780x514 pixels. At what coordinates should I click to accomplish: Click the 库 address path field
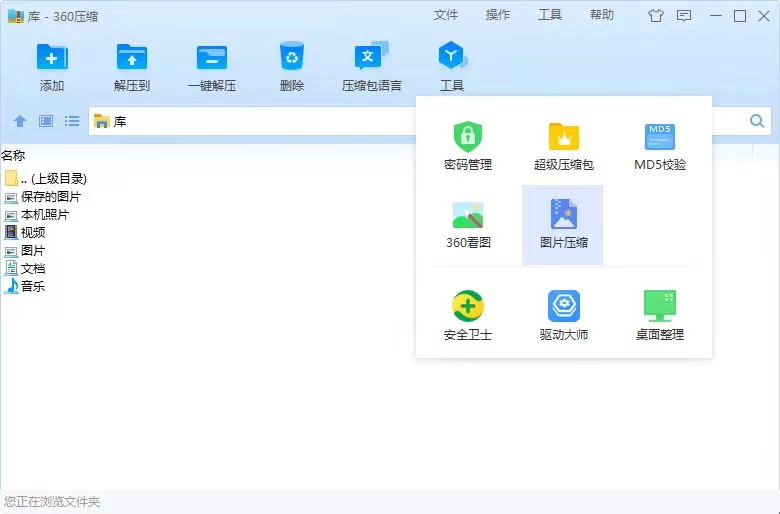pyautogui.click(x=253, y=121)
